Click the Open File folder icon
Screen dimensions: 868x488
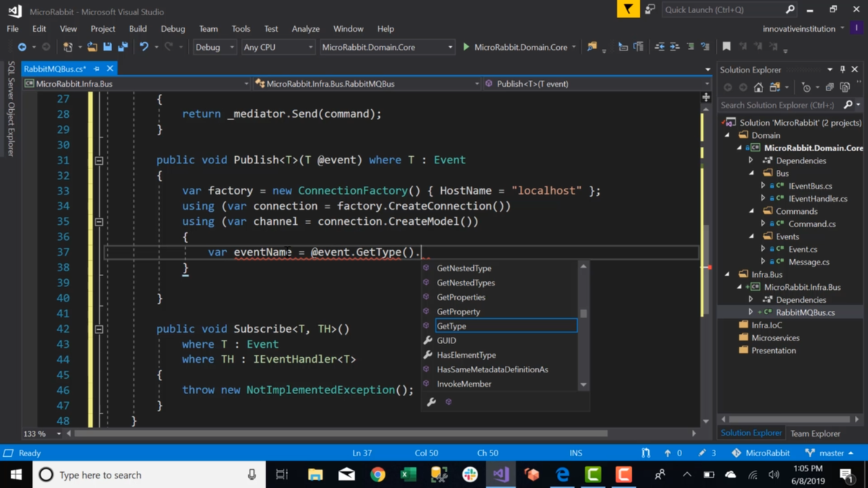tap(92, 47)
